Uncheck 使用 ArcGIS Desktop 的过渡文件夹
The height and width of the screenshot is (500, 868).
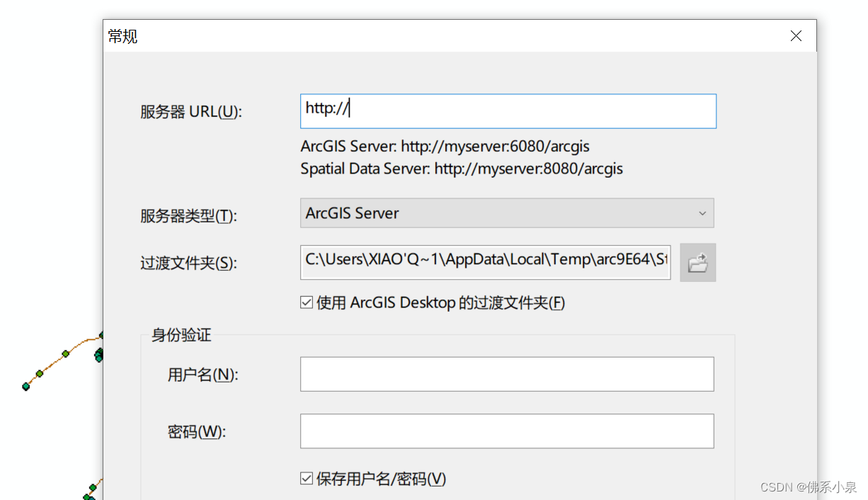pos(306,302)
